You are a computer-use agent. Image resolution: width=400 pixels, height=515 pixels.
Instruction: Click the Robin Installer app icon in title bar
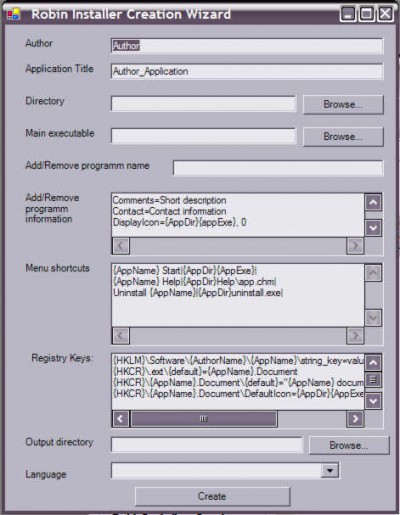coord(13,14)
